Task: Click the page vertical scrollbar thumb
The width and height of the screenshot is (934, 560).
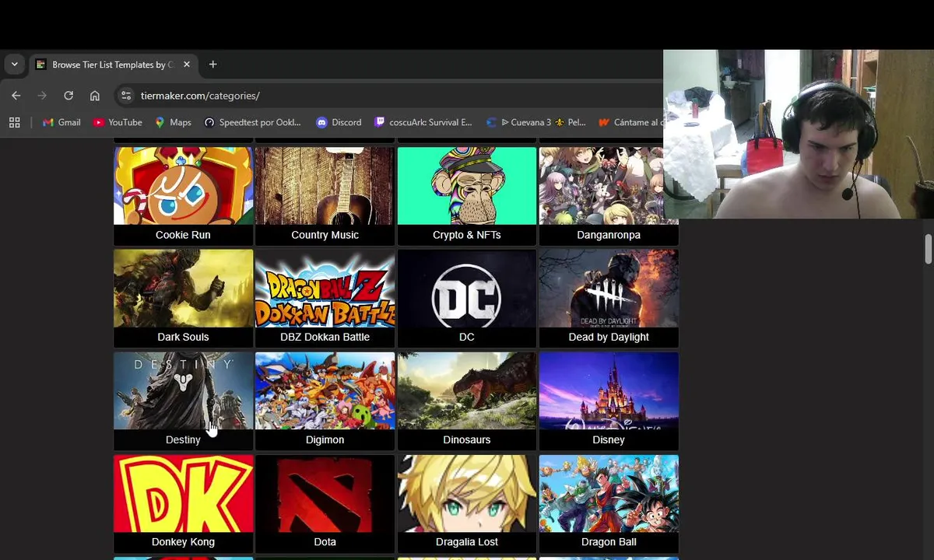Action: tap(928, 249)
